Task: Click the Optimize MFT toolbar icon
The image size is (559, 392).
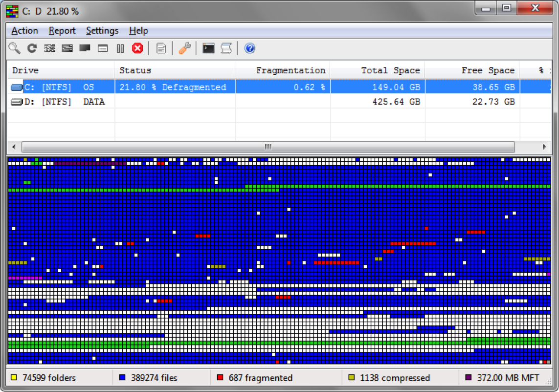Action: pos(103,48)
